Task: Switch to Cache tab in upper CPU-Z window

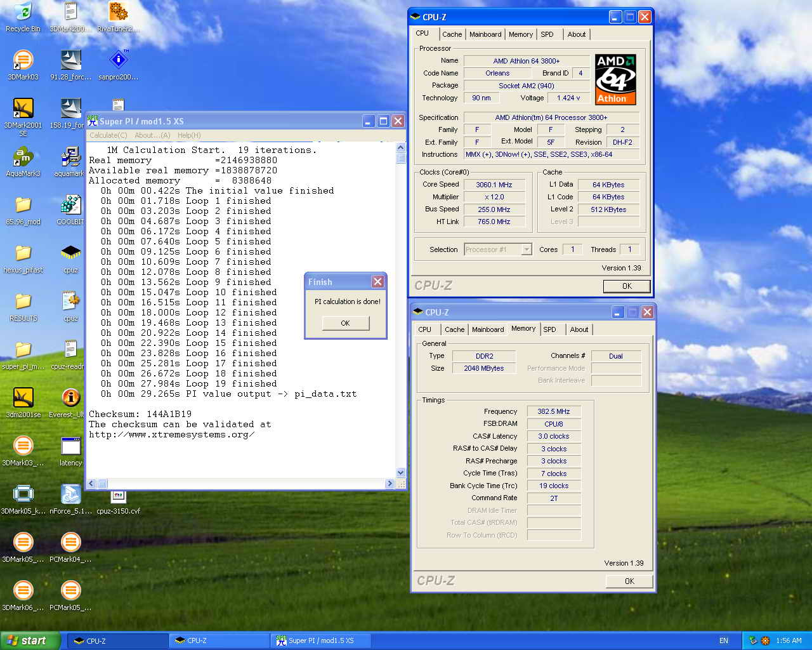Action: pos(452,34)
